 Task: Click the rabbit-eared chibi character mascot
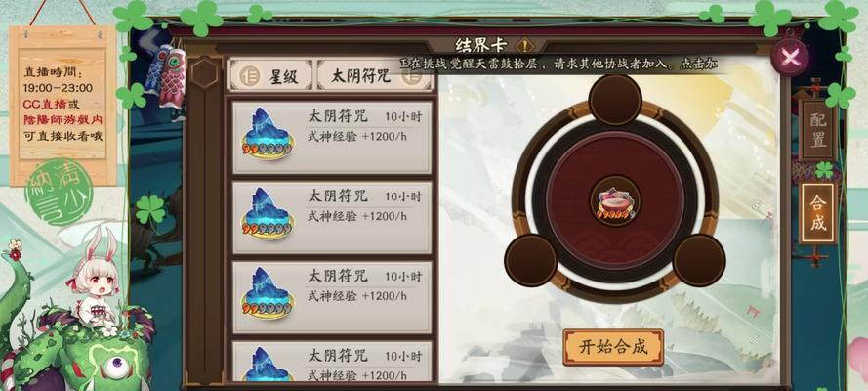click(x=98, y=280)
